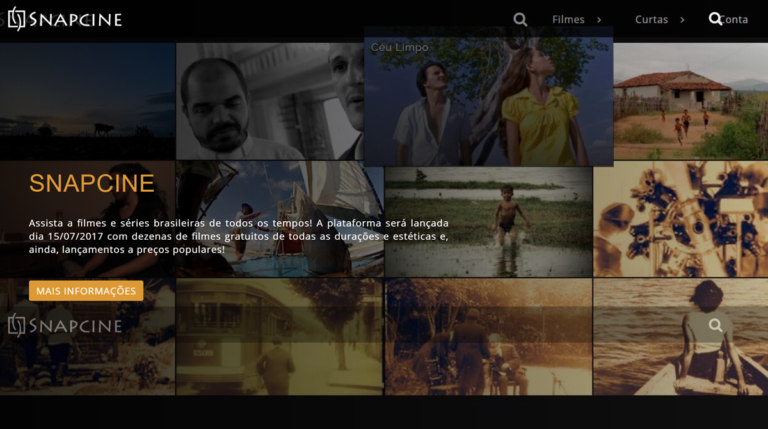Open the sepia seated men outdoors thumbnail
768x429 pixels.
[489, 337]
